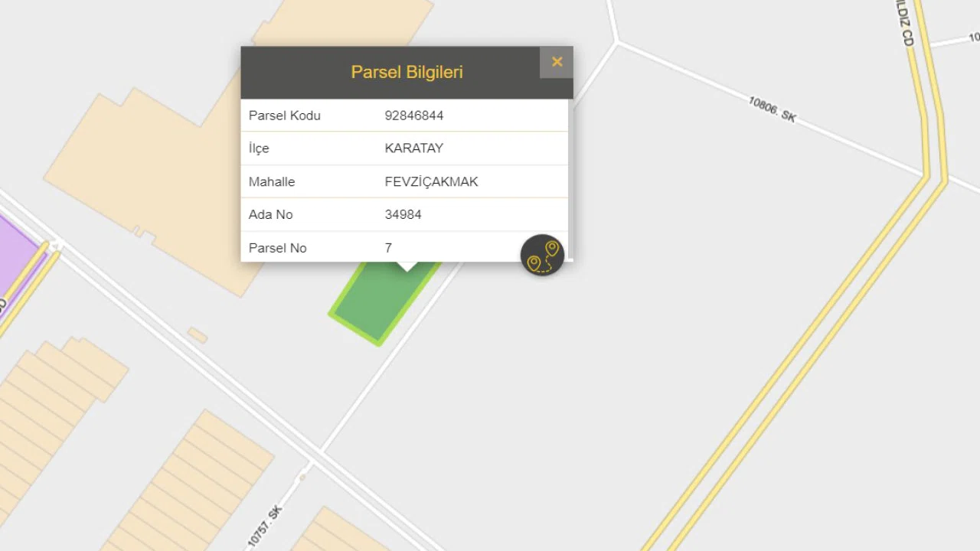The width and height of the screenshot is (980, 551).
Task: Click the Parsel Kodu field label
Action: (285, 116)
